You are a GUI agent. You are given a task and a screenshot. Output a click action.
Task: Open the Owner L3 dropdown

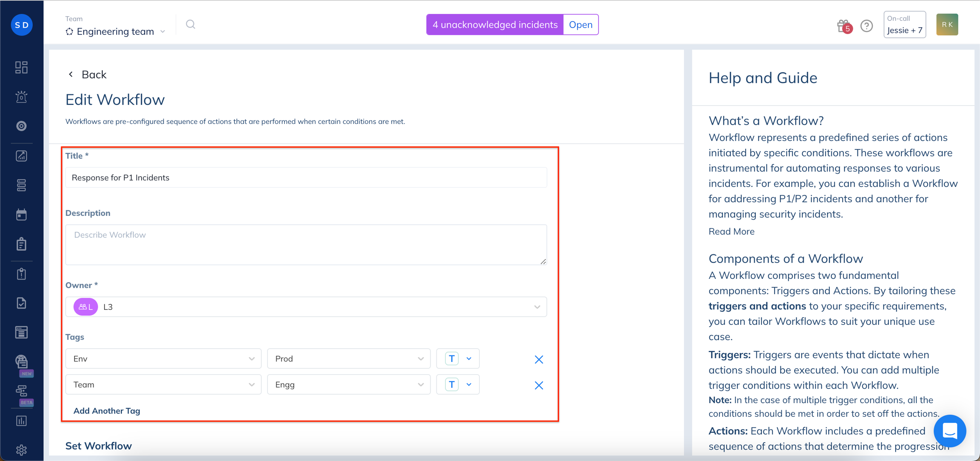(306, 306)
